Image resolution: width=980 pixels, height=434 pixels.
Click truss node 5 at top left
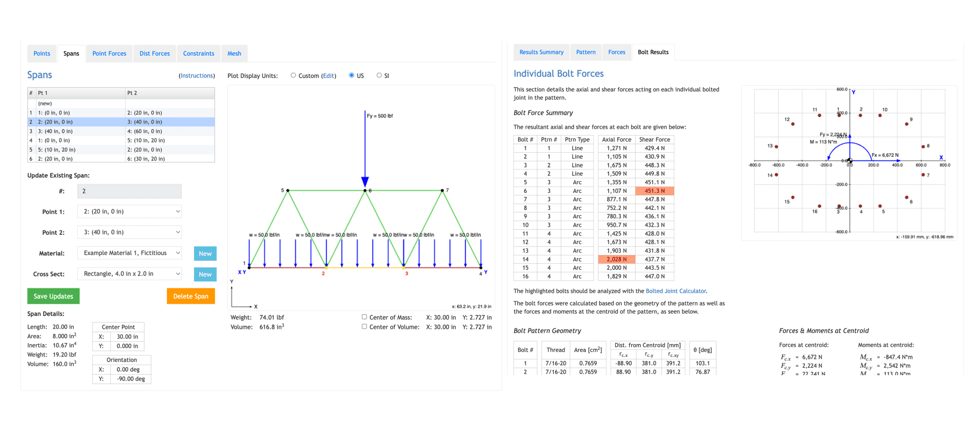tap(288, 190)
